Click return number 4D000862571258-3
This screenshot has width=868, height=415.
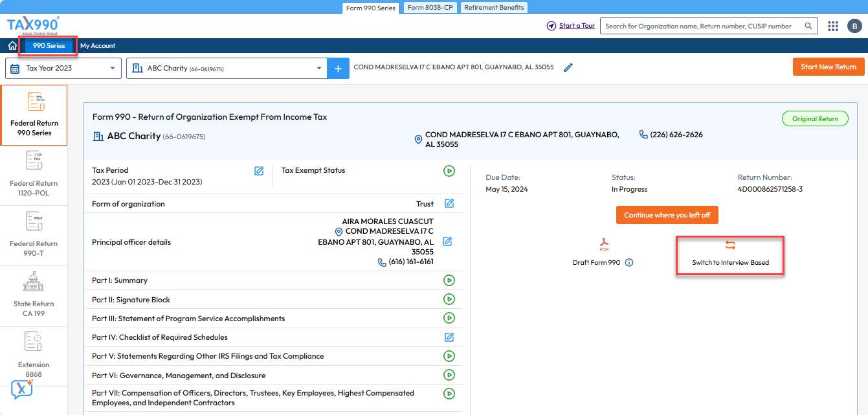tap(770, 189)
